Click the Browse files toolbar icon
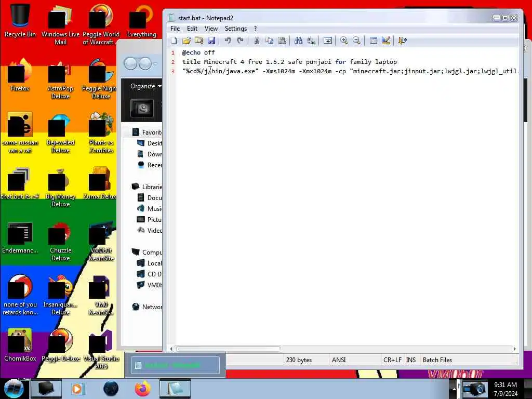Screen dimensions: 532x399 199,41
